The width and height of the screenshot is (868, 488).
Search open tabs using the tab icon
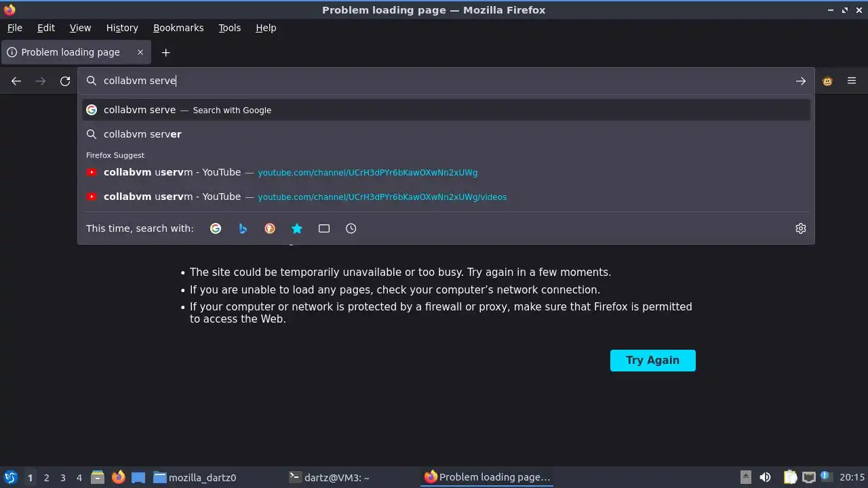point(324,228)
